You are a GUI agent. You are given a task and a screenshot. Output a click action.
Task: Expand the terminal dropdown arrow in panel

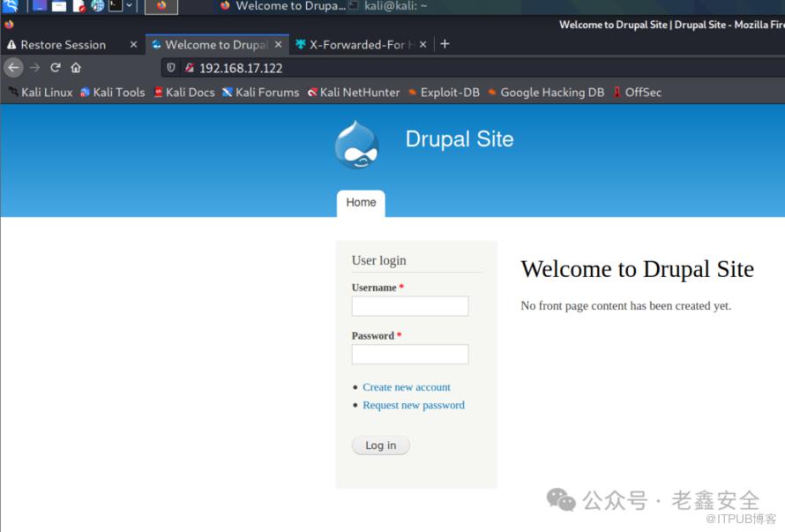pos(130,6)
